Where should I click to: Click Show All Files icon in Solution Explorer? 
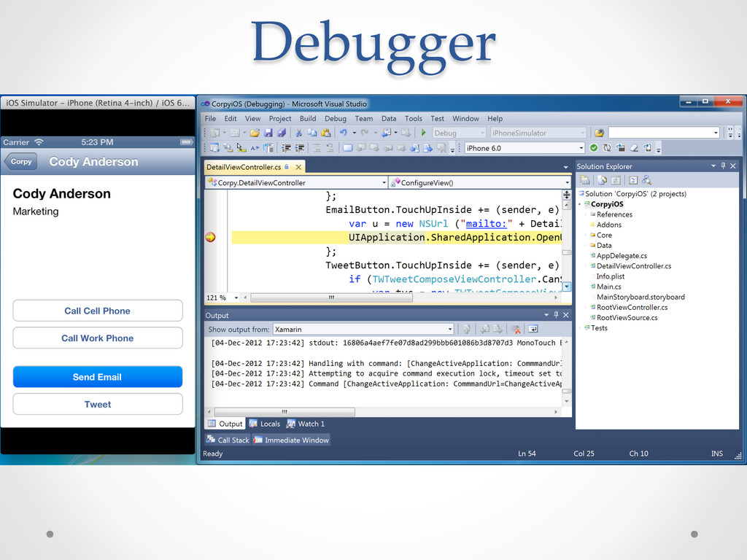tap(602, 180)
